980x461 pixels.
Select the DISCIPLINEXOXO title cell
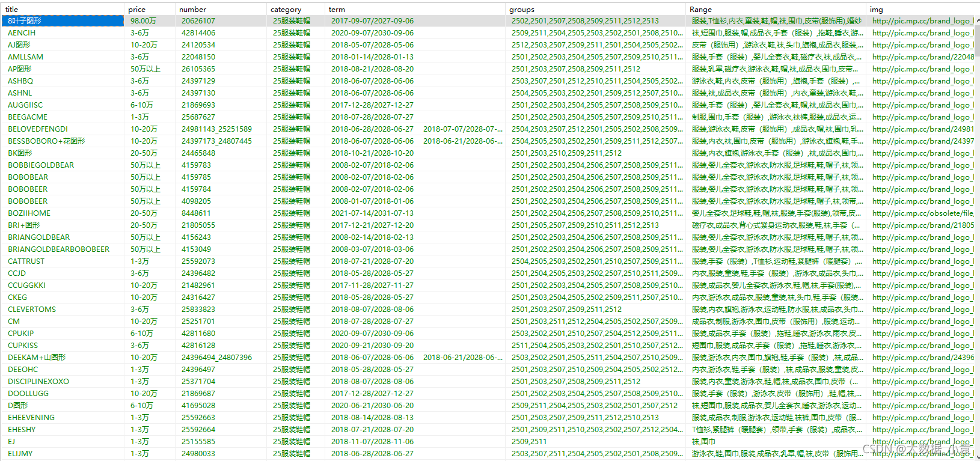coord(63,382)
